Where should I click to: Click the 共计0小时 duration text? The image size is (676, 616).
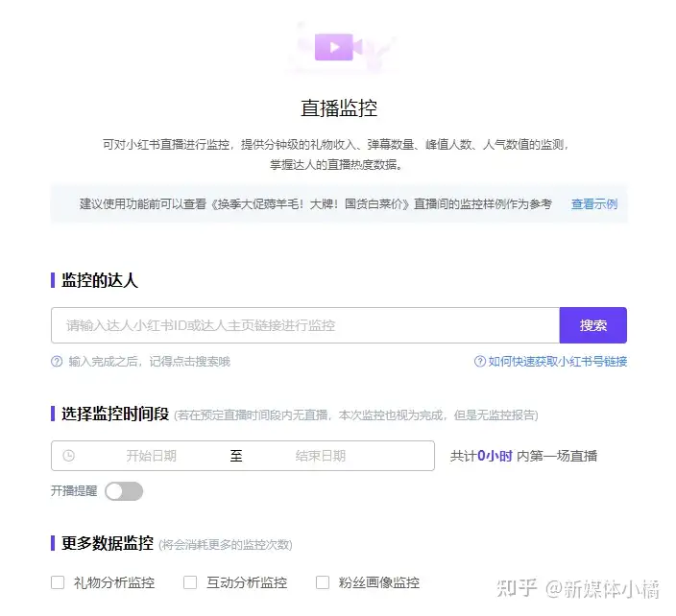[x=481, y=456]
